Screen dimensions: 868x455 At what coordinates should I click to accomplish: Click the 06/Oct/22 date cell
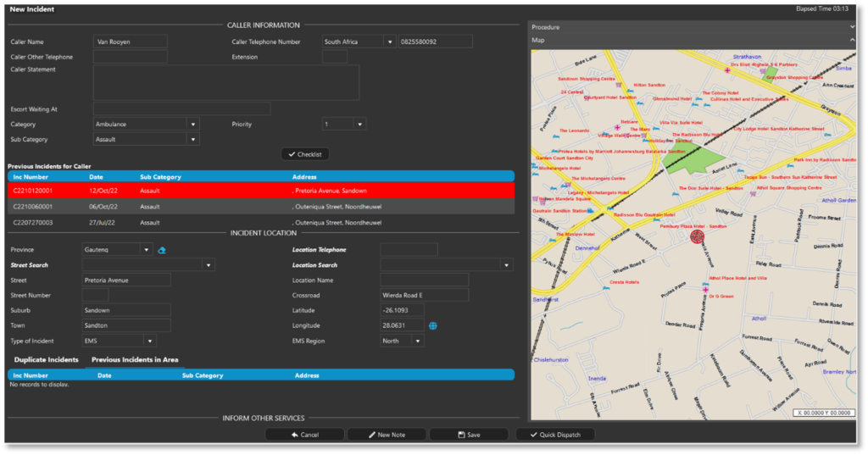point(103,207)
